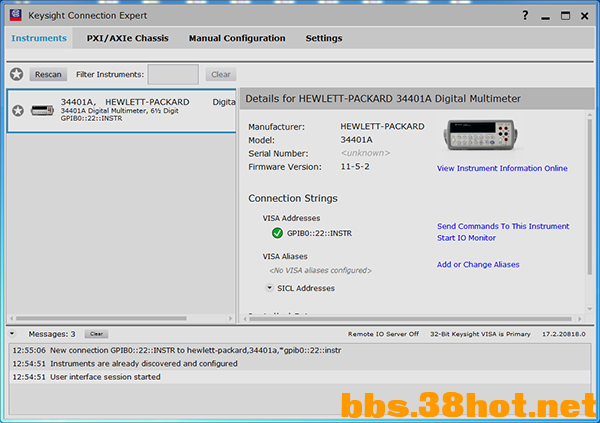
Task: Maximize the Connection Expert window
Action: [565, 16]
